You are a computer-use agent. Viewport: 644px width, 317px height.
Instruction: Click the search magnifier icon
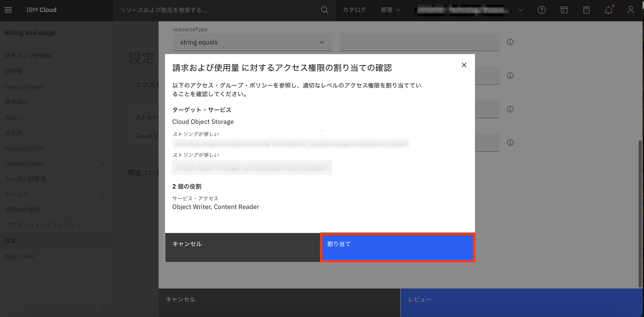[x=324, y=10]
